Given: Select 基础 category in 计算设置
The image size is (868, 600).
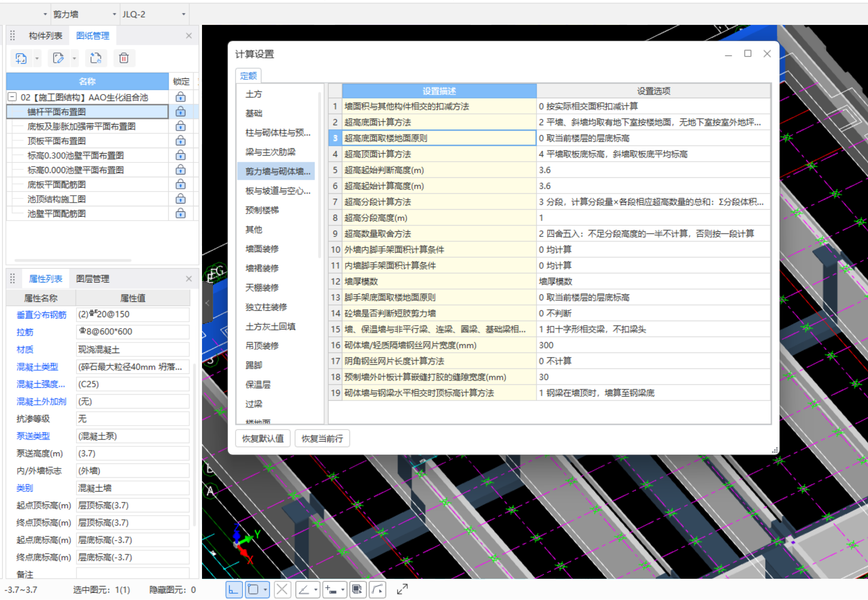Looking at the screenshot, I should click(x=254, y=114).
